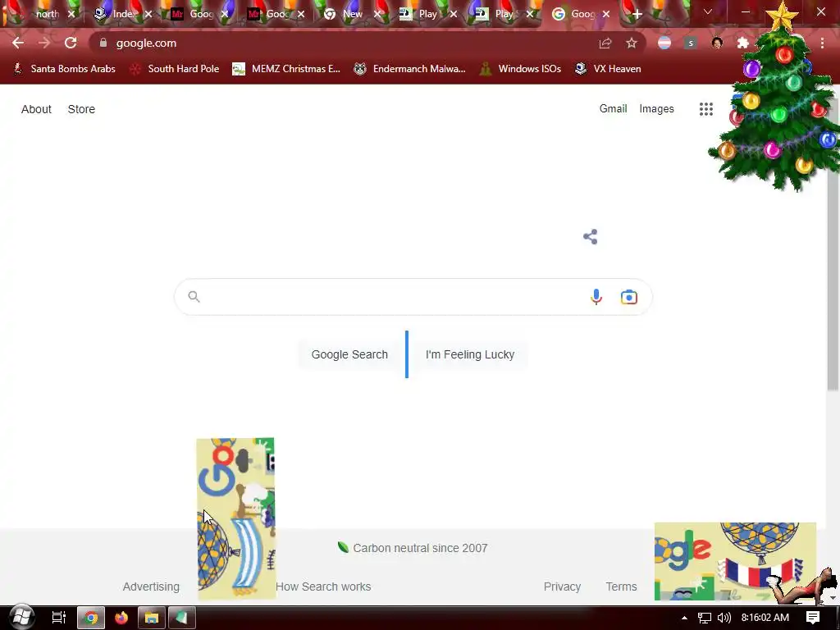Bookmark this tab with the star icon
Screen dimensions: 840x630
(632, 43)
